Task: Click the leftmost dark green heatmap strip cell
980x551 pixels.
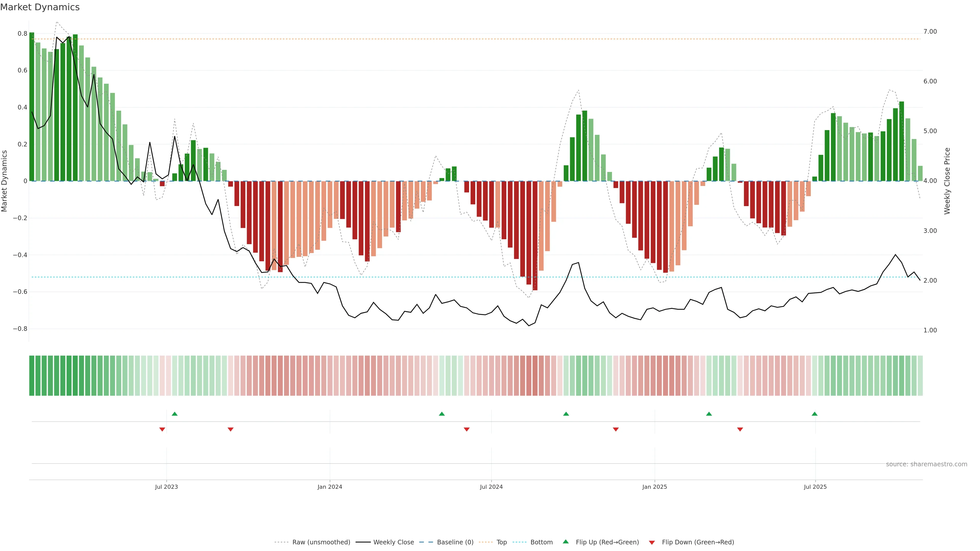Action: (x=32, y=376)
